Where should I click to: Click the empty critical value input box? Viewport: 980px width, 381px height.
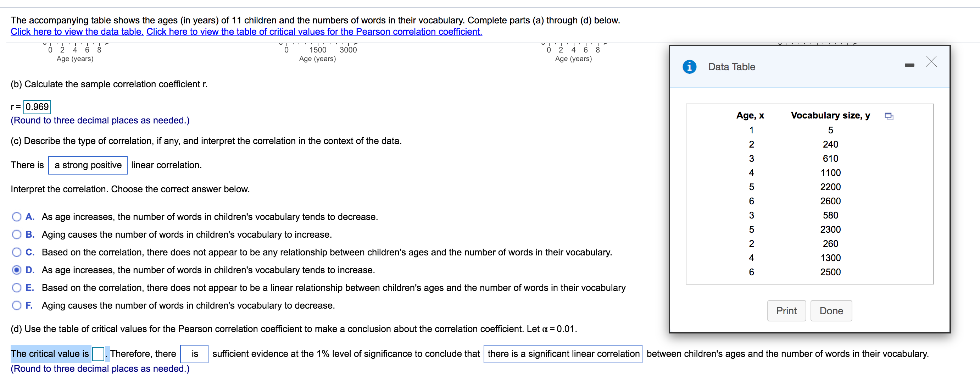point(98,354)
